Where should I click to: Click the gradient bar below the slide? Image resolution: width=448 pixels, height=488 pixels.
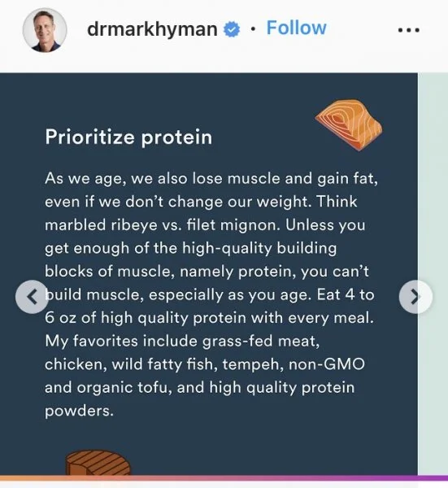(x=224, y=477)
